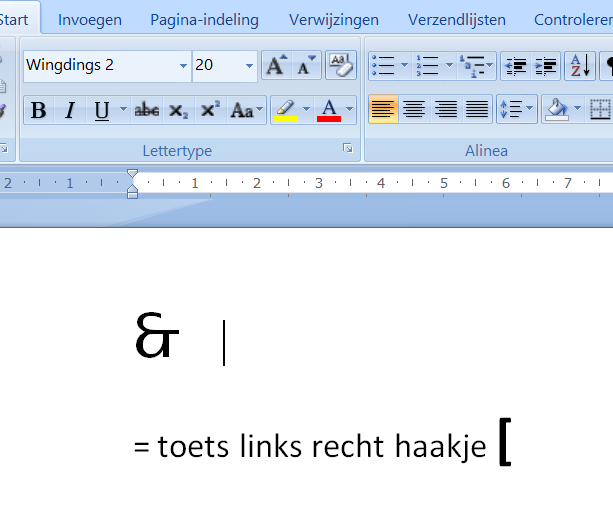Click the Wingdings symbol in the document
The width and height of the screenshot is (613, 529).
tap(157, 335)
